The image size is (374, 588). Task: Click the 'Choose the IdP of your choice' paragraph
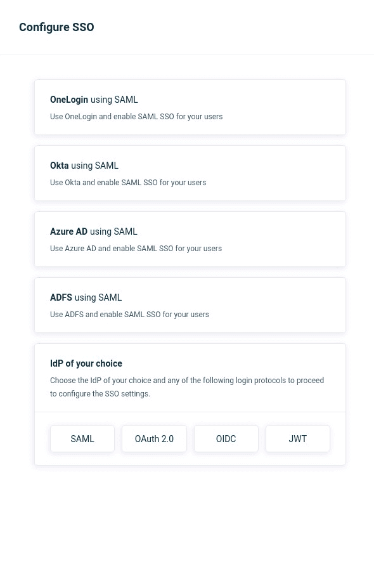tap(187, 387)
